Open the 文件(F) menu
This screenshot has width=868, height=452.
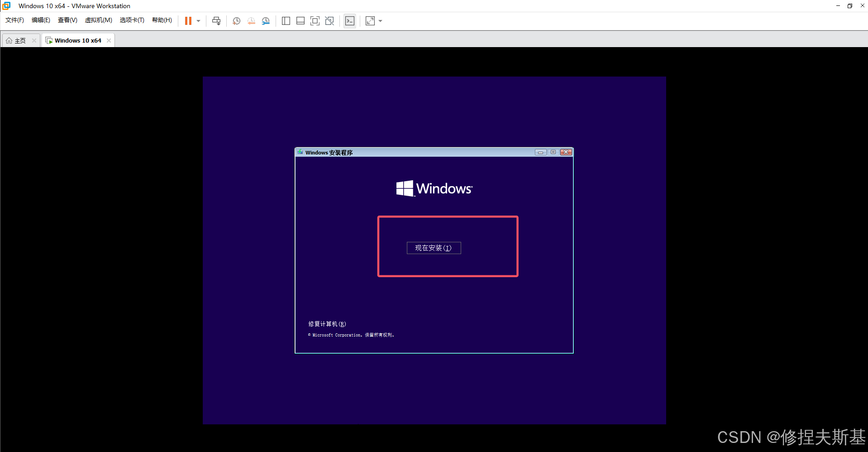click(x=14, y=20)
